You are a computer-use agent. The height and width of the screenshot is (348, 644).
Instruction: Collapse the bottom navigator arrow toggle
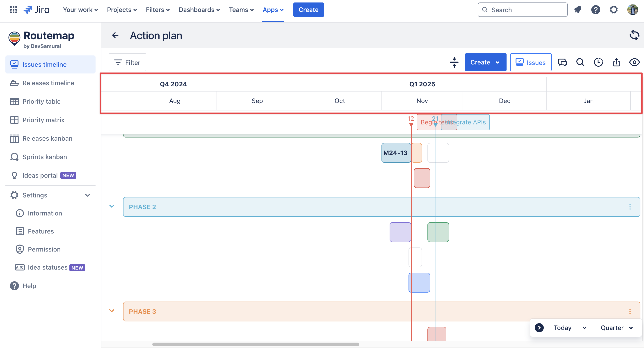click(539, 328)
